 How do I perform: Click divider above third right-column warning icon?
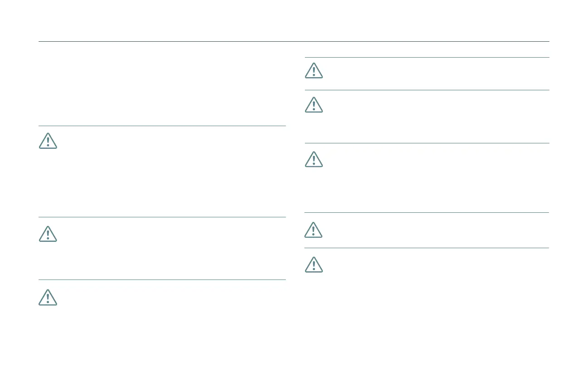tap(426, 143)
